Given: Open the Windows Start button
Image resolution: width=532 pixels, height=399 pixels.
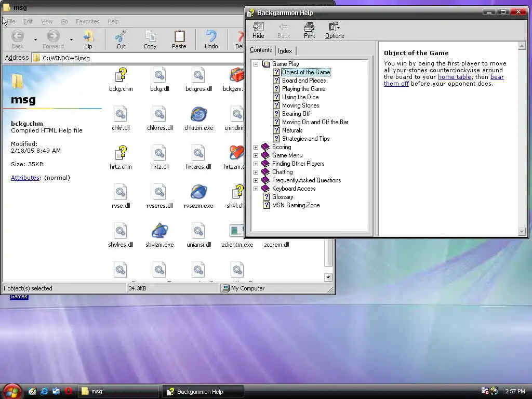Looking at the screenshot, I should pos(12,392).
